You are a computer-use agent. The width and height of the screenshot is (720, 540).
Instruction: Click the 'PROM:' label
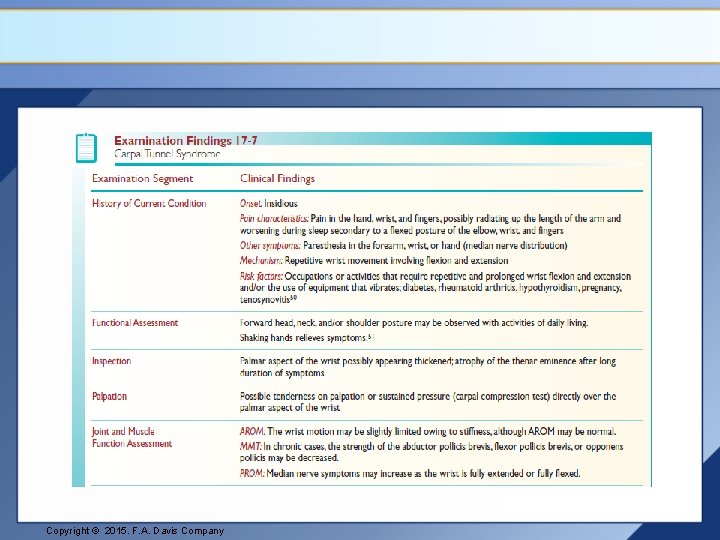(x=253, y=473)
